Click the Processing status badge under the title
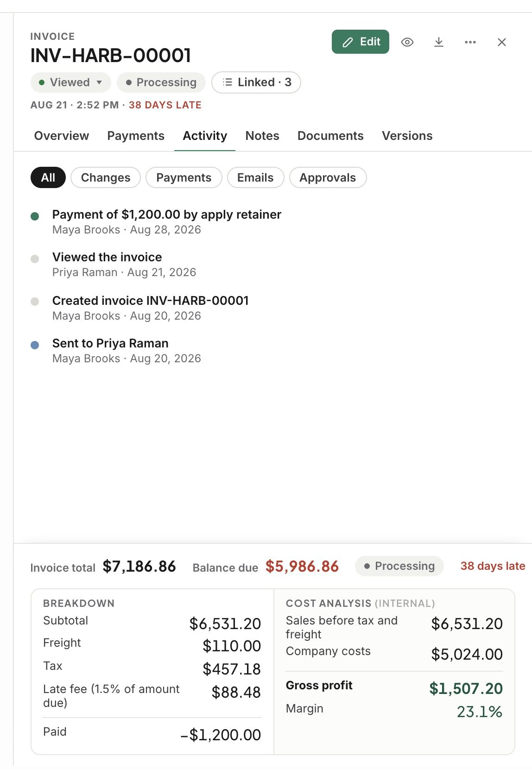 click(x=161, y=82)
